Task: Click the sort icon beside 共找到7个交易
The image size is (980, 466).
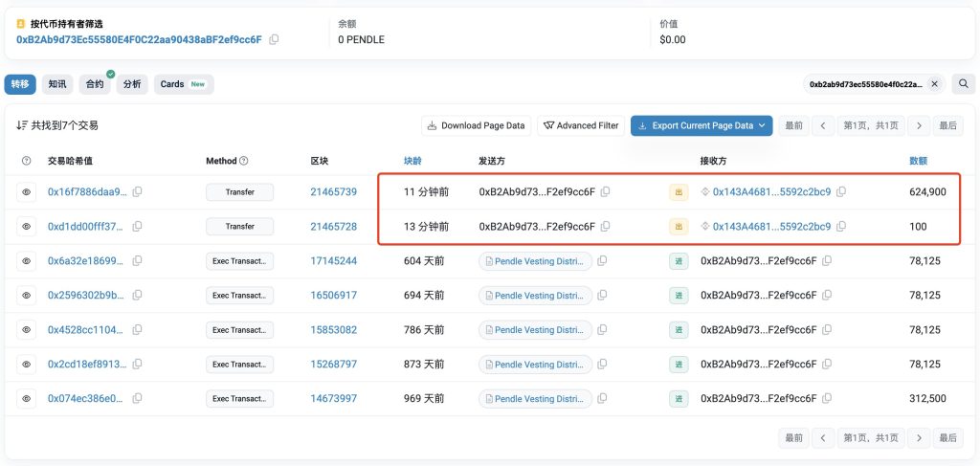Action: click(21, 125)
